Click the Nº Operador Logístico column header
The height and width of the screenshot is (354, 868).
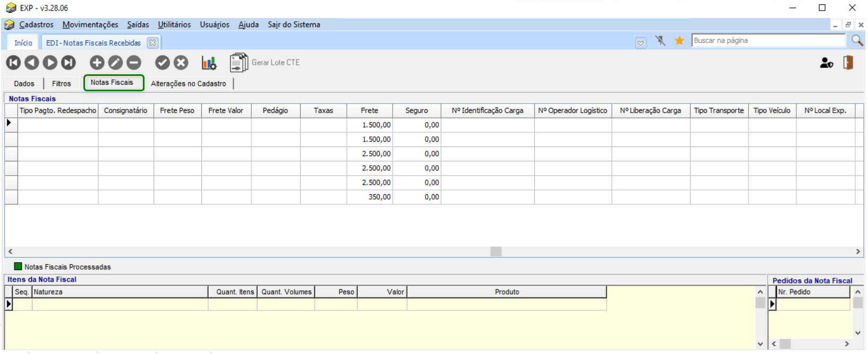(573, 110)
